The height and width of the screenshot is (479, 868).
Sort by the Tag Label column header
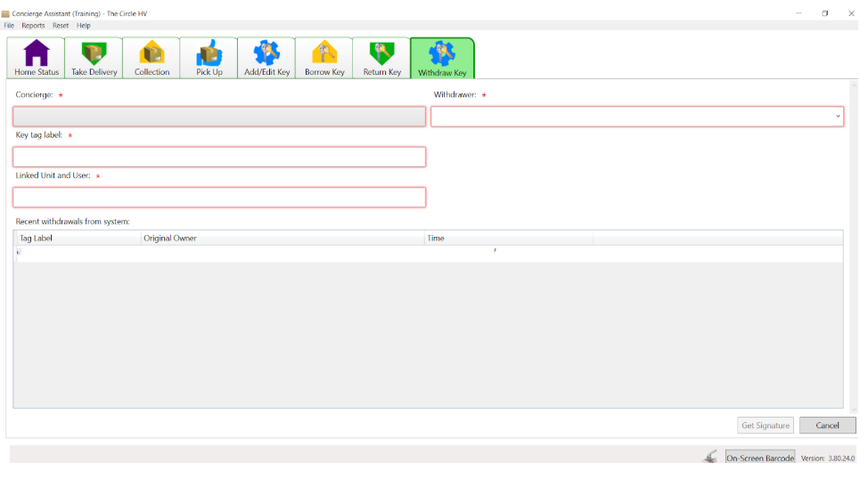coord(78,238)
